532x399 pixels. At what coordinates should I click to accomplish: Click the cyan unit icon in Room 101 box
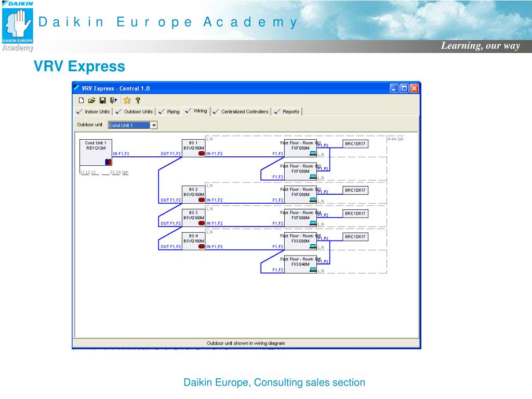[313, 154]
